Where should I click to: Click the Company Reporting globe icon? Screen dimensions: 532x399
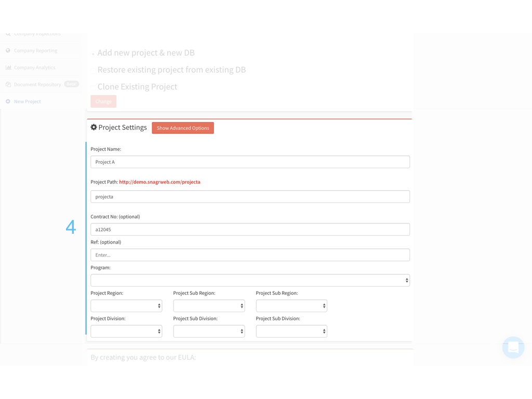pos(8,50)
